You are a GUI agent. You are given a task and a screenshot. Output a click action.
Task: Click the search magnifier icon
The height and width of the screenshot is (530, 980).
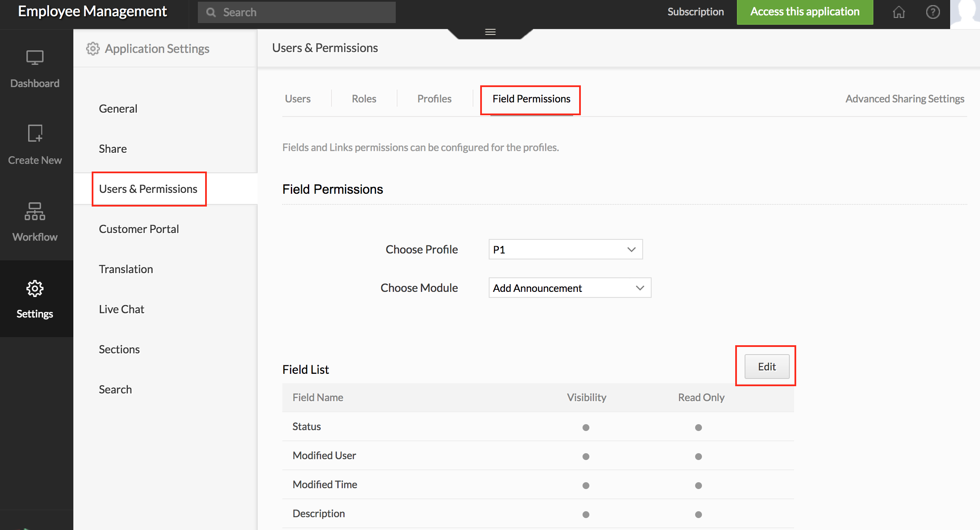[211, 12]
